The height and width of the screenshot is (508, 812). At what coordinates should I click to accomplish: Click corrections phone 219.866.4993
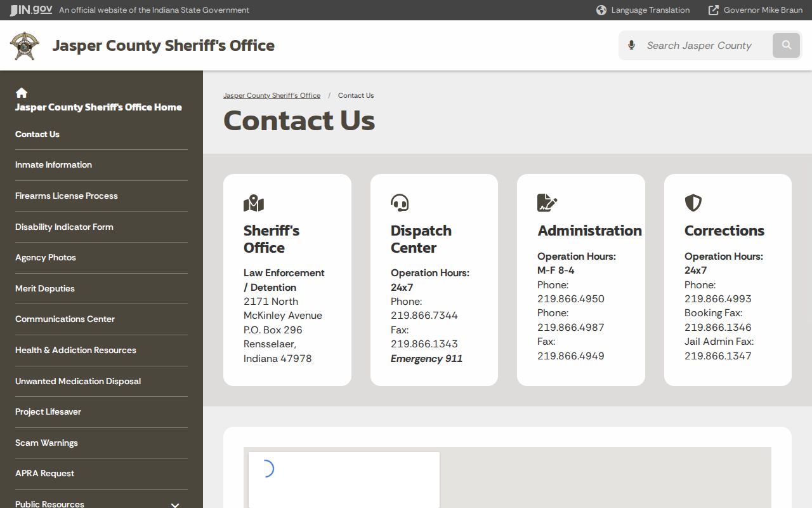[717, 298]
